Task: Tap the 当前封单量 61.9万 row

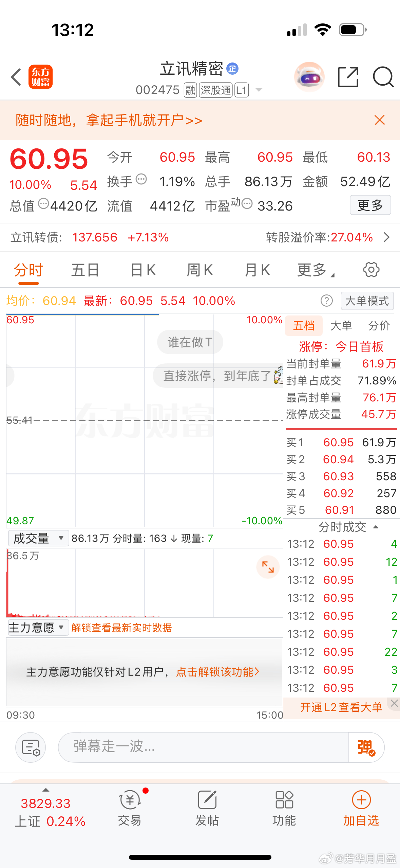Action: pyautogui.click(x=341, y=364)
